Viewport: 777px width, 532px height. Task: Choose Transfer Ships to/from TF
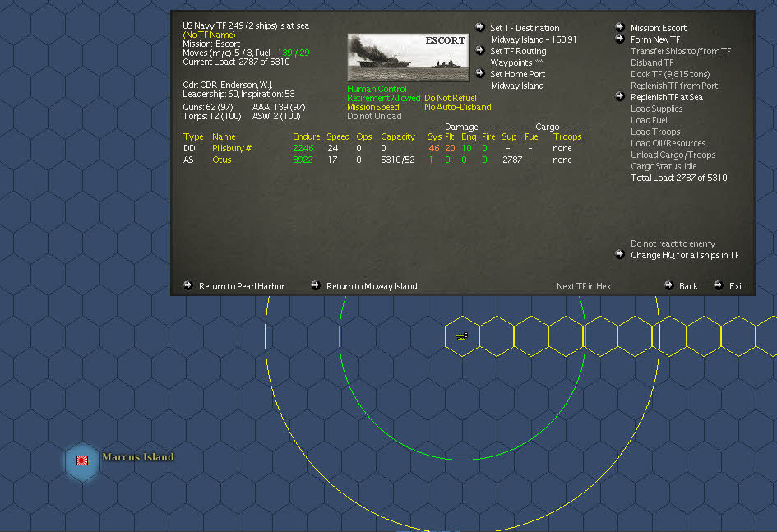[680, 51]
